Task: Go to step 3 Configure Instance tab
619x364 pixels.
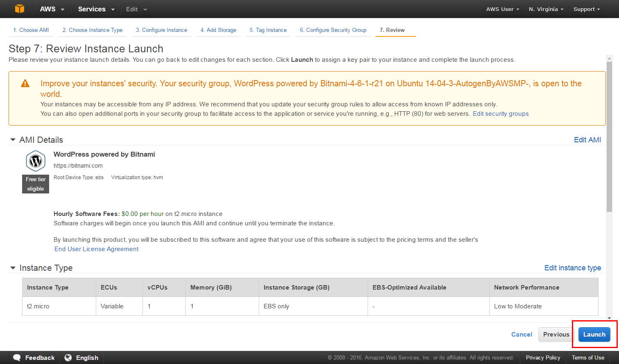Action: click(161, 30)
